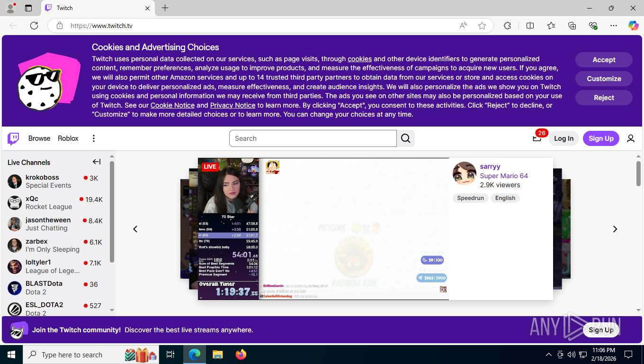Viewport: 644px width, 364px height.
Task: Open a new browser tab
Action: click(165, 8)
